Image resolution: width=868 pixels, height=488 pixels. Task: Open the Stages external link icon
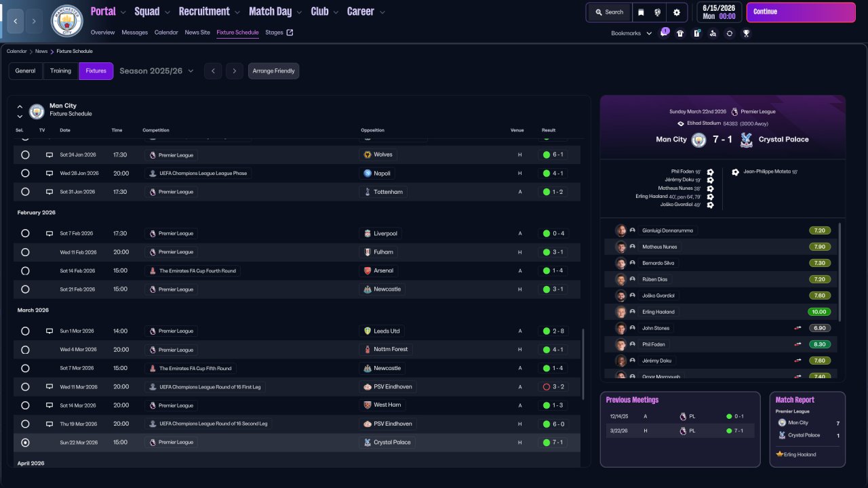coord(290,33)
